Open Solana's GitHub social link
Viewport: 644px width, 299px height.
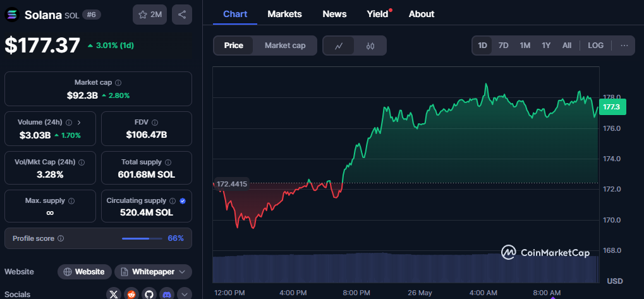149,294
